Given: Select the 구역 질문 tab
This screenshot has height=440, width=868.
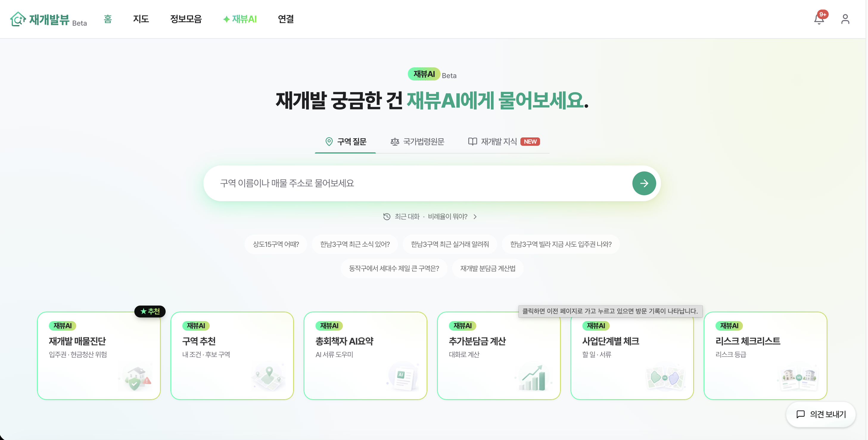Looking at the screenshot, I should [x=345, y=142].
